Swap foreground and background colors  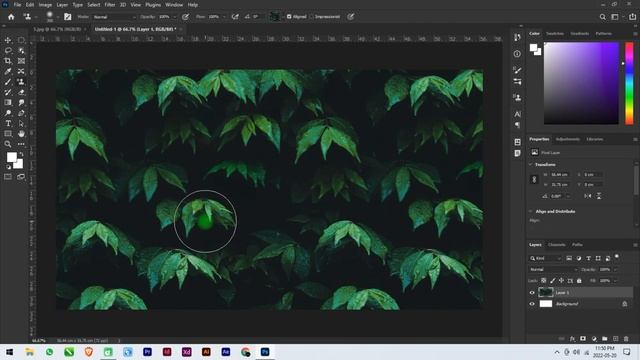21,155
